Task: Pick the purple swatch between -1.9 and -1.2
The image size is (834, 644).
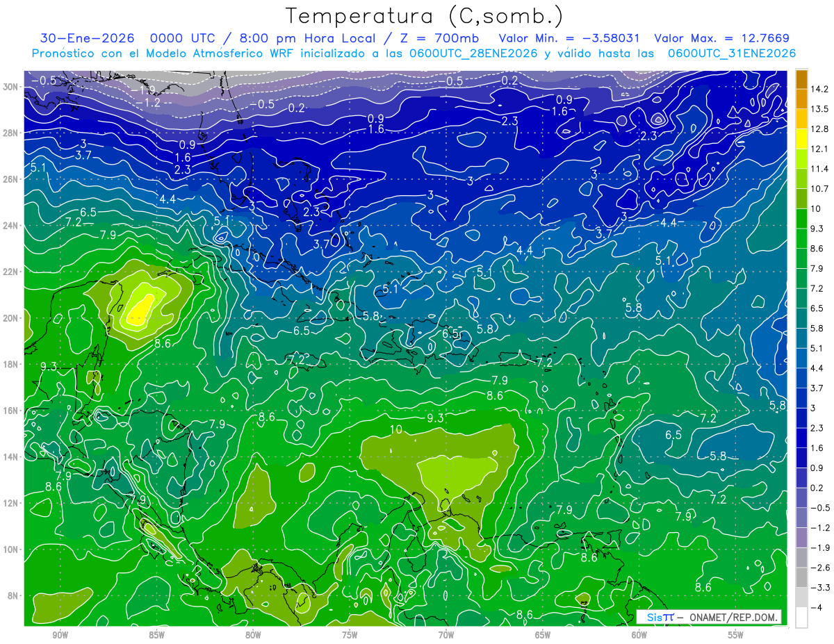Action: [x=801, y=538]
